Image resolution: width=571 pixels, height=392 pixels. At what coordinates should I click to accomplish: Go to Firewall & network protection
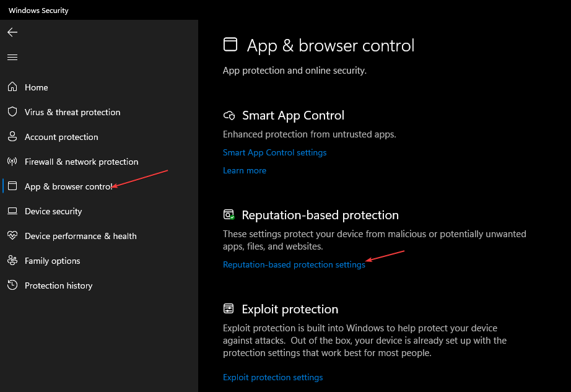(81, 162)
